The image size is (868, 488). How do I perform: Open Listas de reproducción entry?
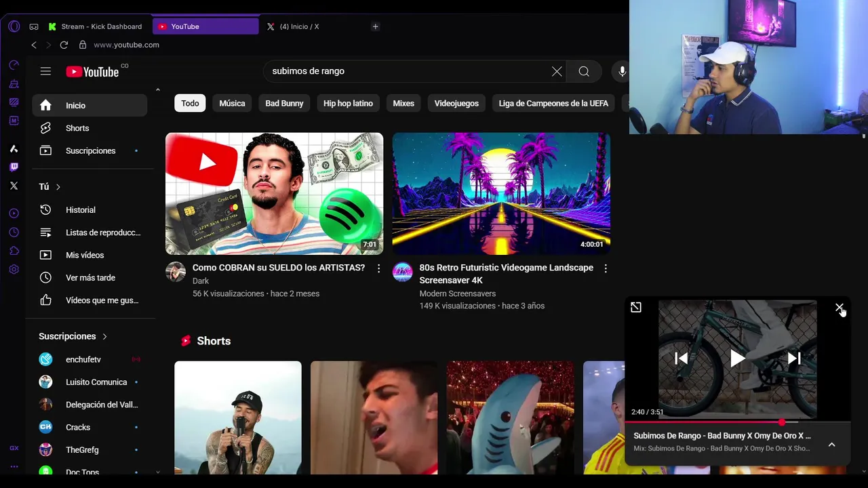pos(90,232)
